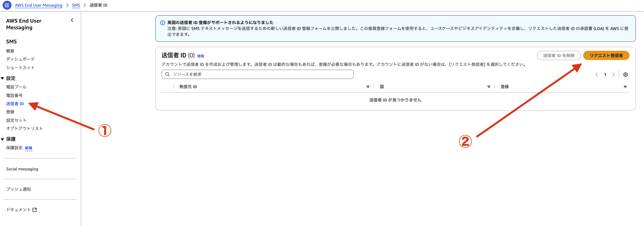Click the external link icon next to ドキュメント

click(35, 210)
